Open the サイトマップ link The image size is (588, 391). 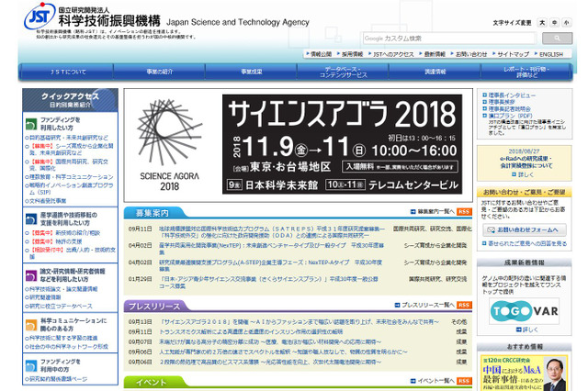tap(513, 54)
